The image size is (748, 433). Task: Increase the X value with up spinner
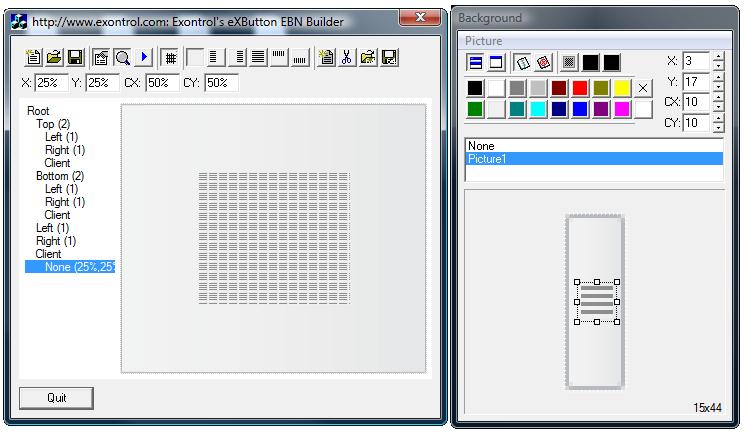718,57
